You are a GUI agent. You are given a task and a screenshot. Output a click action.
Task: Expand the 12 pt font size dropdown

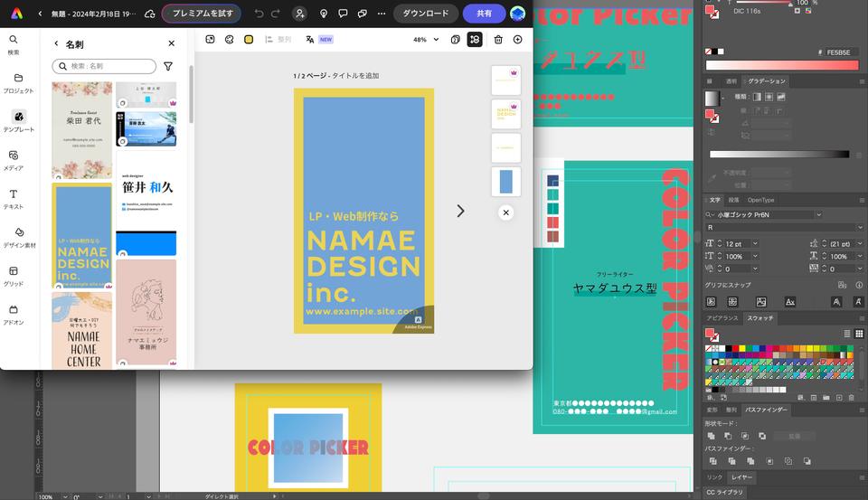point(755,244)
